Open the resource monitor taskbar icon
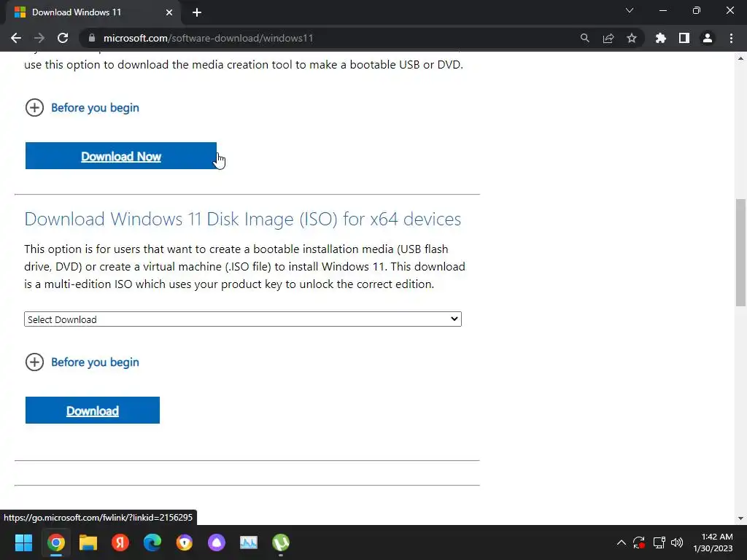This screenshot has width=747, height=560. point(249,542)
